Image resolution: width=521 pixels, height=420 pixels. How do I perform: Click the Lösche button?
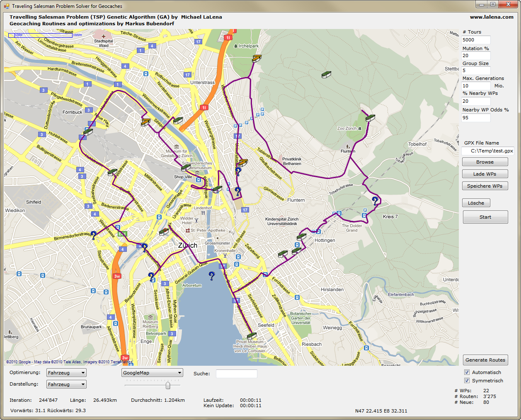click(476, 203)
